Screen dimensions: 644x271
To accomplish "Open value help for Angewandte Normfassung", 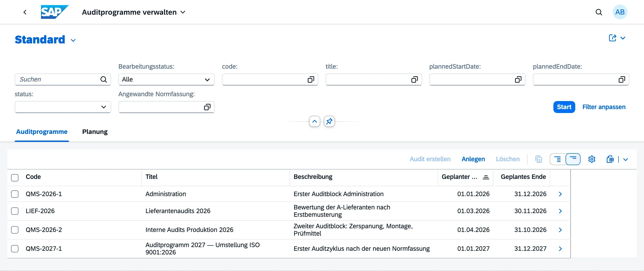I will pos(207,107).
